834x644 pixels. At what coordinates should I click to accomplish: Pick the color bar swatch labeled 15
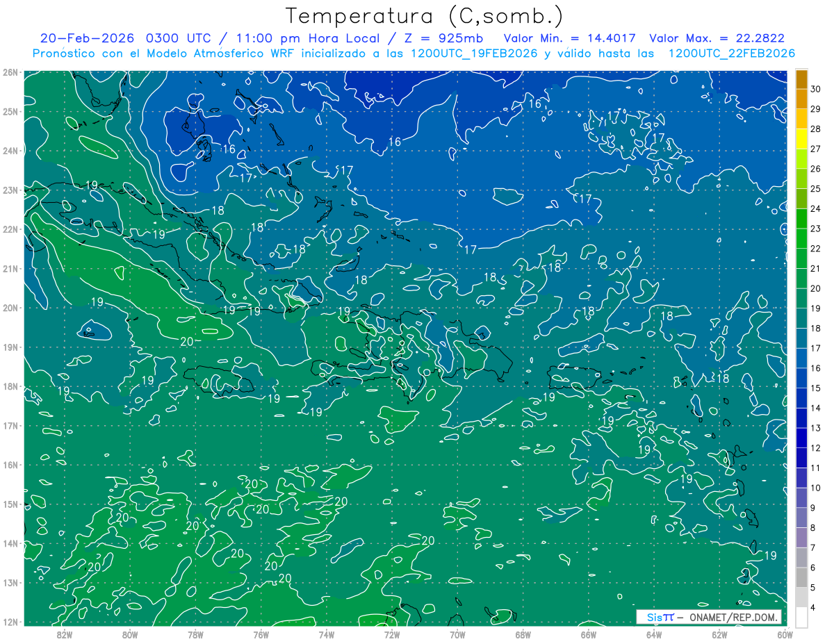(802, 377)
